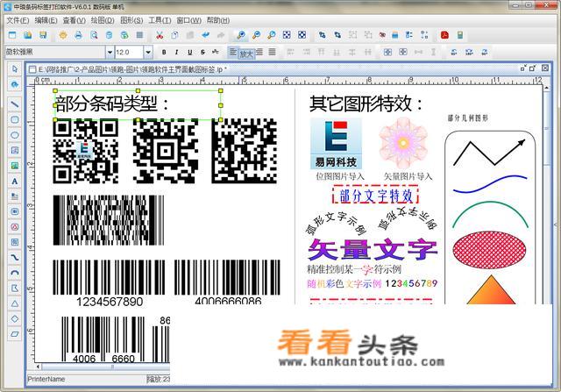The width and height of the screenshot is (561, 392).
Task: Click the zoom out magnifier icon
Action: click(256, 35)
